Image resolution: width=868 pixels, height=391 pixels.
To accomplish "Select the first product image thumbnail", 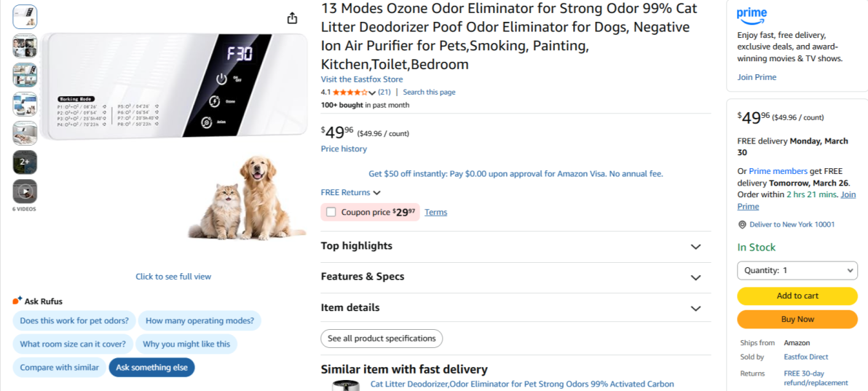I will [x=25, y=17].
